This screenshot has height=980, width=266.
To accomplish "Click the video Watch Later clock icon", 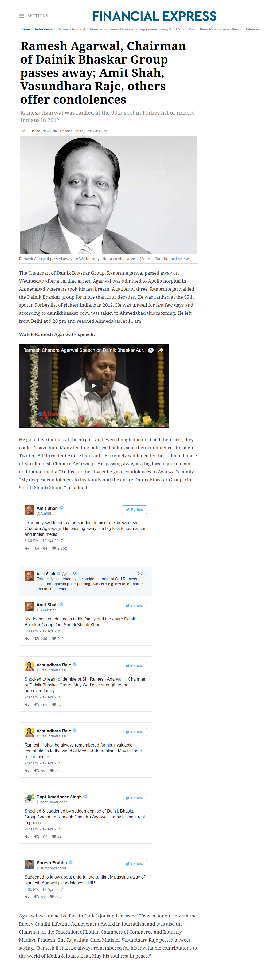I will 151,350.
